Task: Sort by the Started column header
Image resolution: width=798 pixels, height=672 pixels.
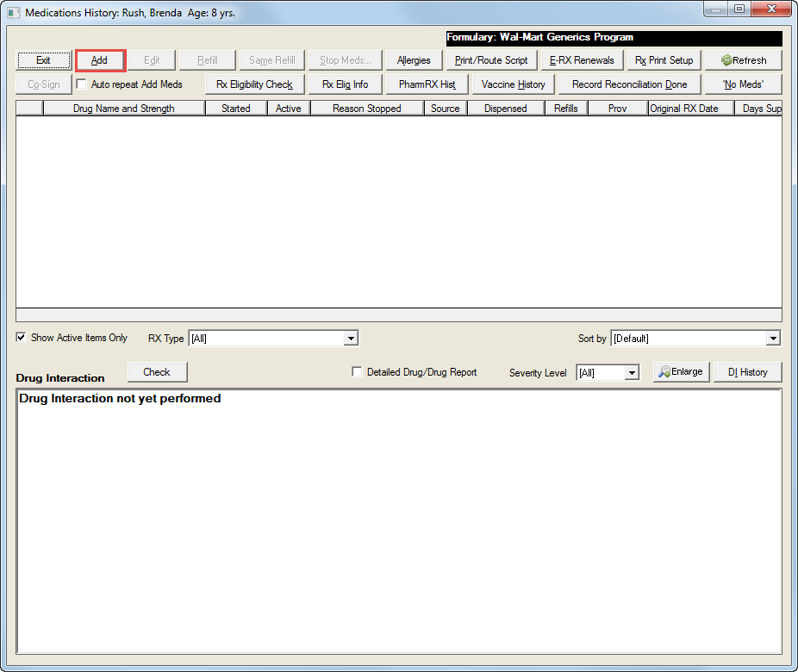Action: (x=235, y=109)
